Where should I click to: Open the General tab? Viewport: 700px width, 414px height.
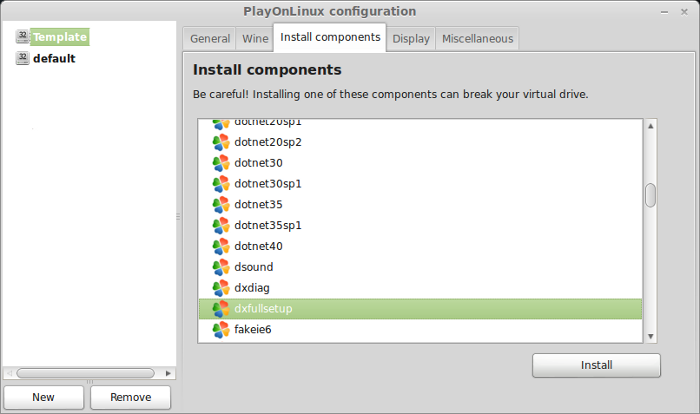coord(210,39)
